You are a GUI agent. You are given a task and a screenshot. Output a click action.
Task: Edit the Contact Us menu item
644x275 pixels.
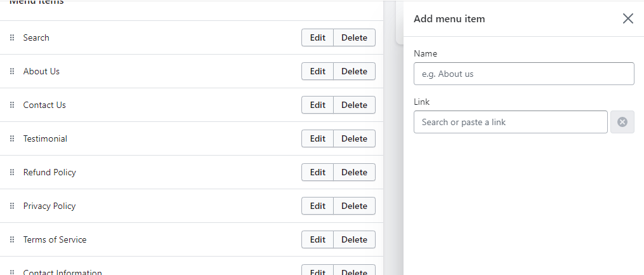(317, 105)
